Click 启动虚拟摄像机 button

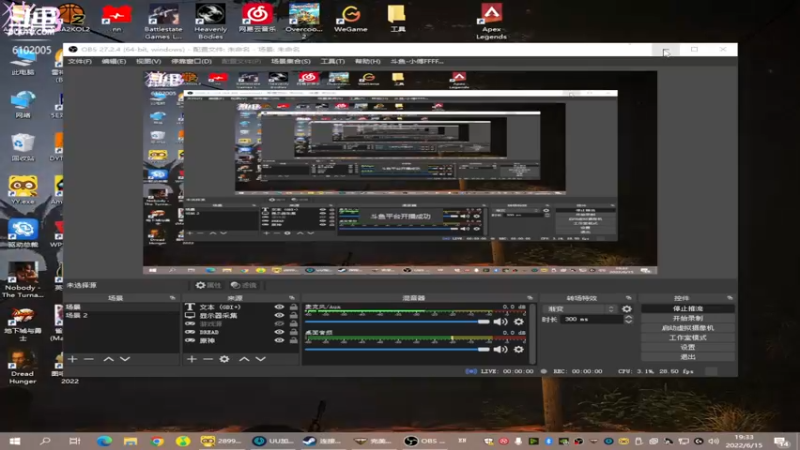click(688, 328)
